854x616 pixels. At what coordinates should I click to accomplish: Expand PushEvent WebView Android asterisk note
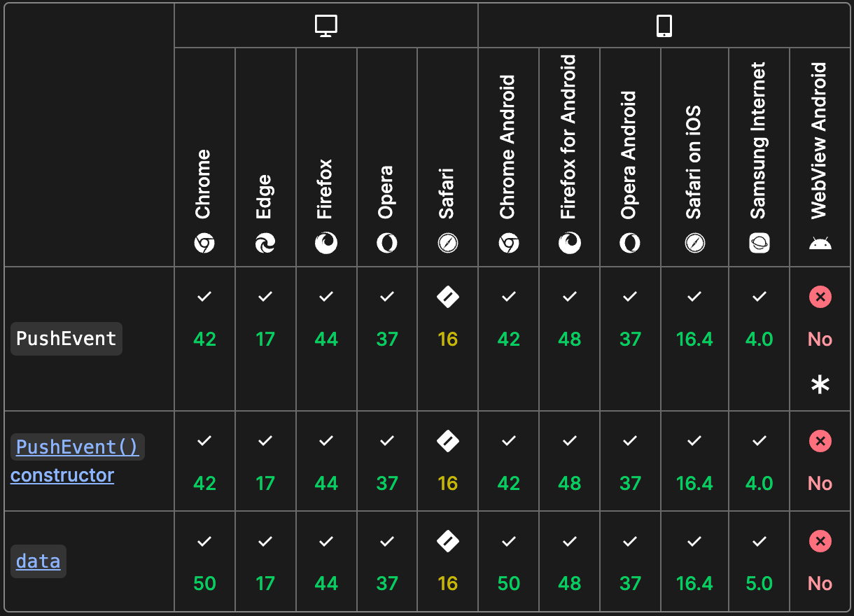pos(820,385)
